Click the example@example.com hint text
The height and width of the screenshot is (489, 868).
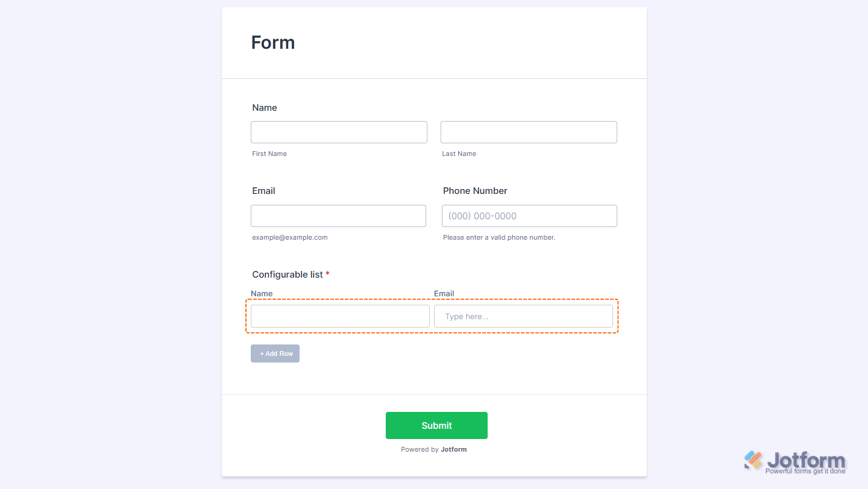point(290,237)
